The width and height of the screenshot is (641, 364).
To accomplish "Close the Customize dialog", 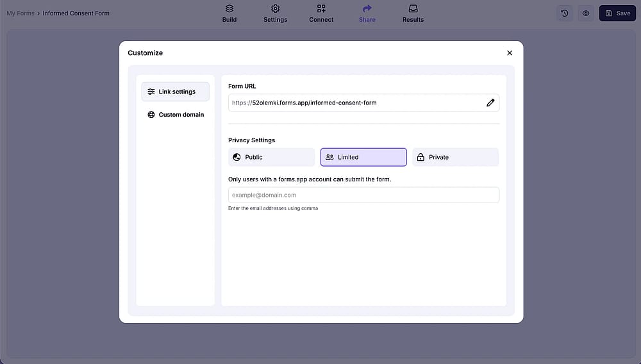I will 510,53.
